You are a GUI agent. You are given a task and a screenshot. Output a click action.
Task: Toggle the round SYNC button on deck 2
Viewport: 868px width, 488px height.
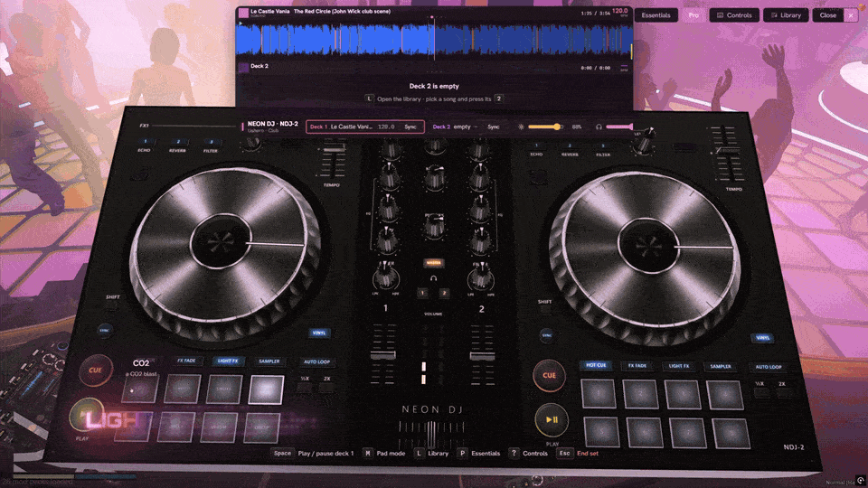547,335
